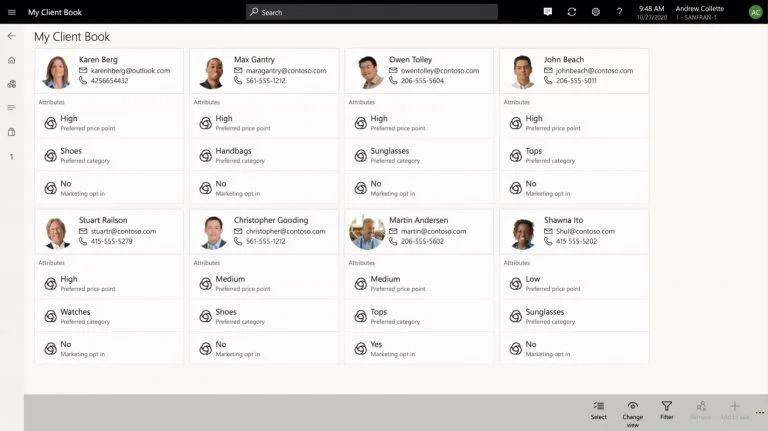Click Select in the bottom command bar
Screen dimensions: 768x431
point(599,410)
